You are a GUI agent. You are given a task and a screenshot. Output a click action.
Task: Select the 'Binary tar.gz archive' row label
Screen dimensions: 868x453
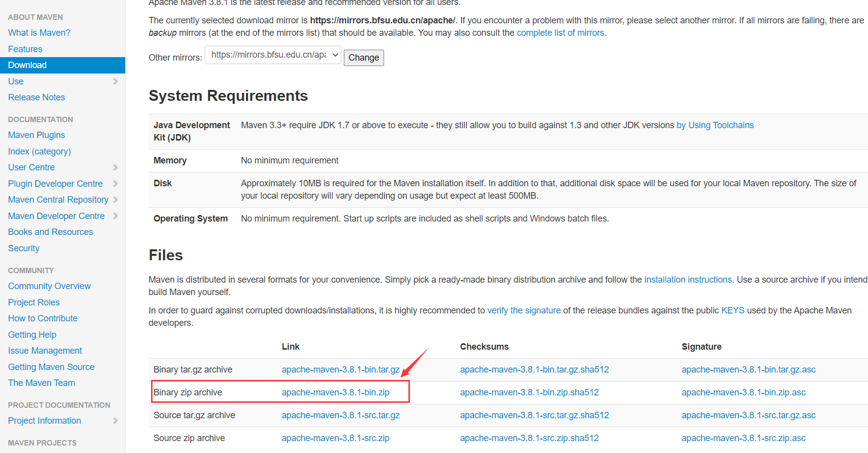click(193, 370)
